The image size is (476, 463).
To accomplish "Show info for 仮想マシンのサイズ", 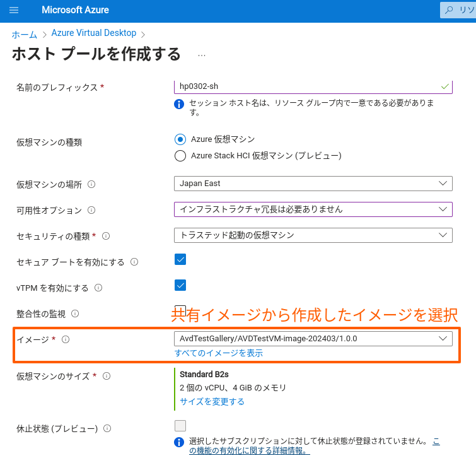I will tap(107, 376).
